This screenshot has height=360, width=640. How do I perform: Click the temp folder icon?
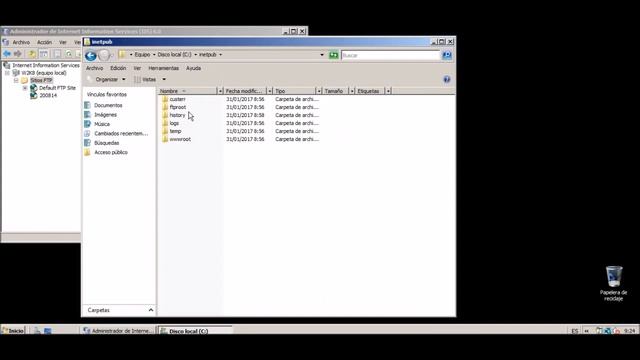(165, 131)
